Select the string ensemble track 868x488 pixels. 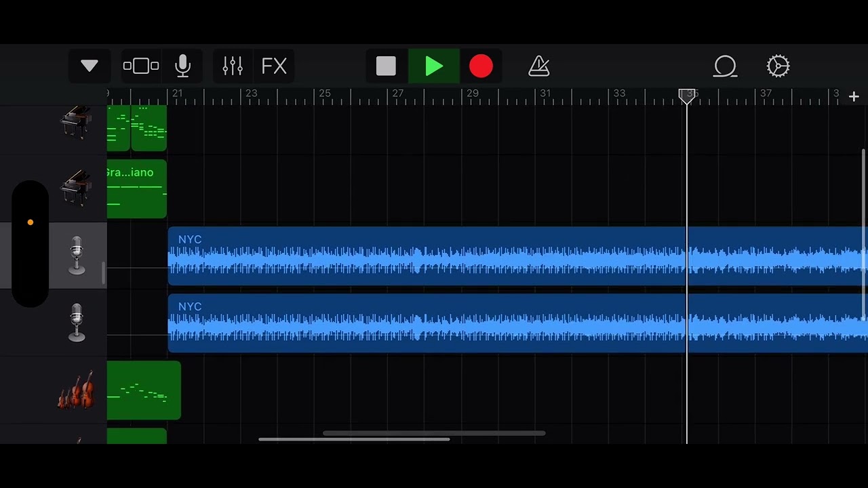coord(76,390)
